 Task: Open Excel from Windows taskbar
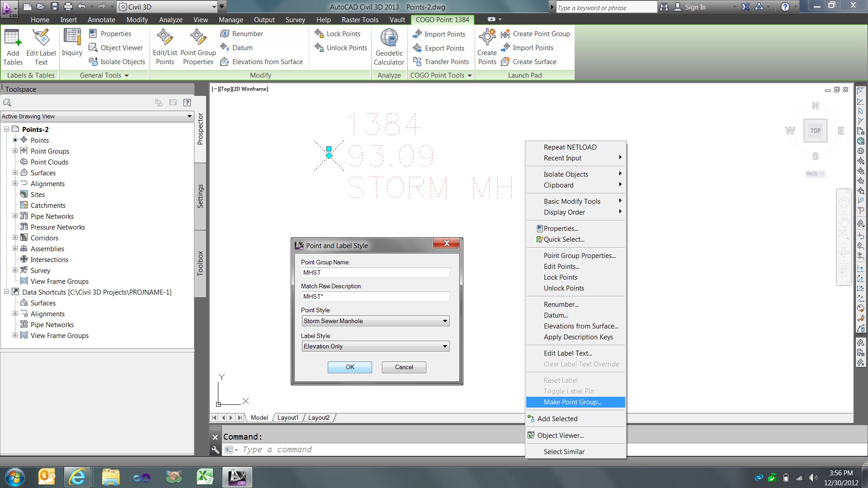point(205,477)
